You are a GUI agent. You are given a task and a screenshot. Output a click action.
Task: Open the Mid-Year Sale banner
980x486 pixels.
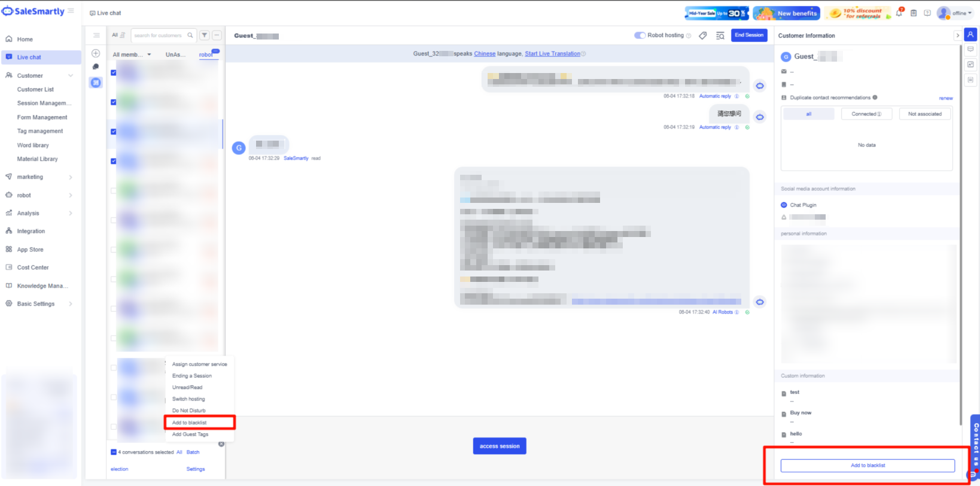click(717, 13)
